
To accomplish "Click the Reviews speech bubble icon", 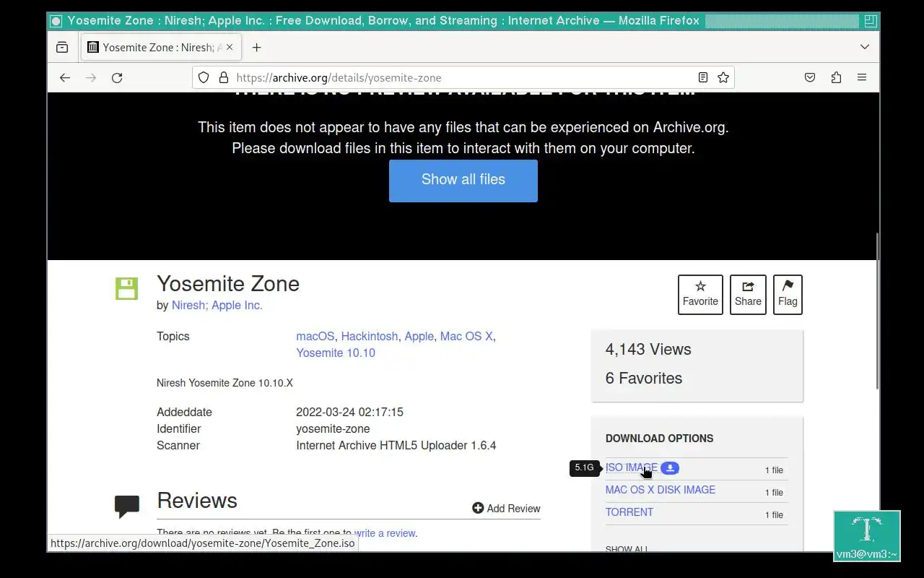I will click(127, 506).
